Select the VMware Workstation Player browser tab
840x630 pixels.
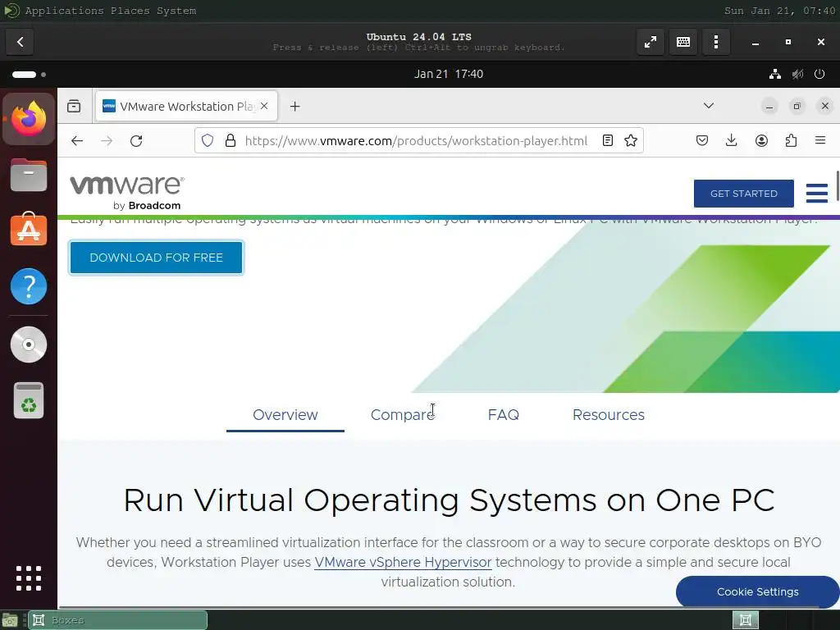tap(186, 106)
